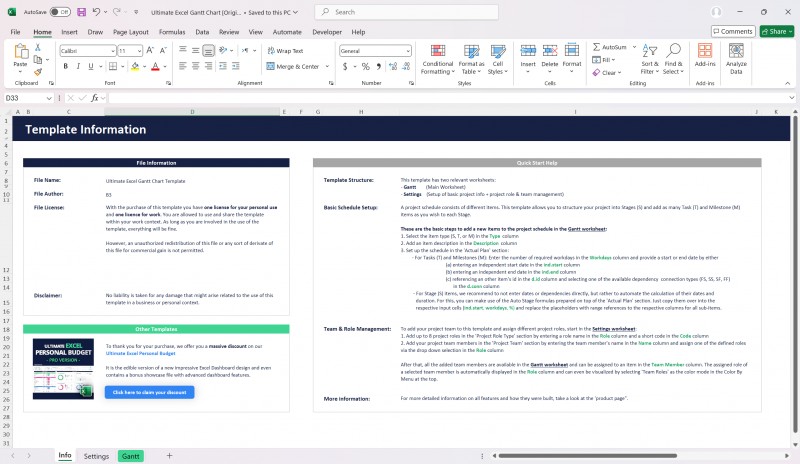Screen dimensions: 800x464
Task: Click Increase Decimal icon
Action: pos(393,66)
